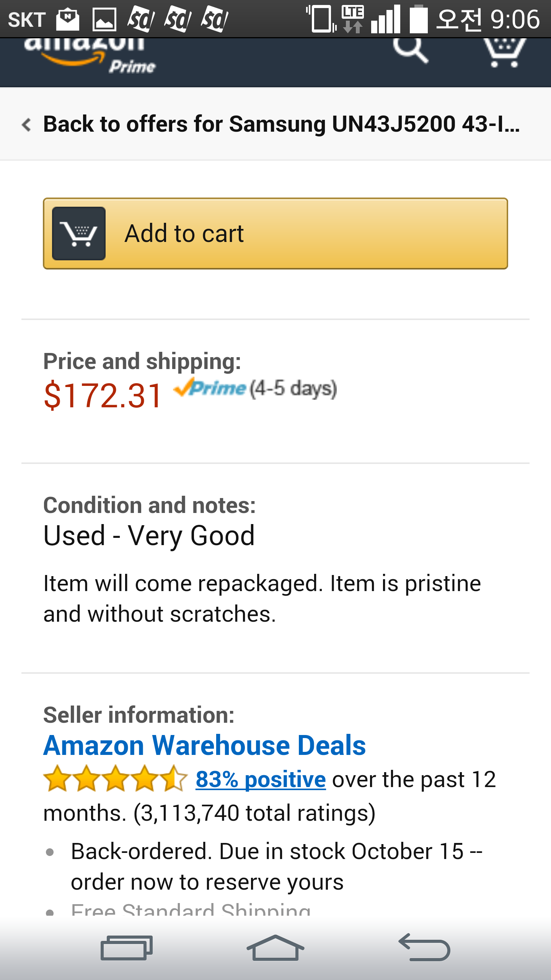
Task: Click the back chevron beside offers title
Action: [26, 125]
